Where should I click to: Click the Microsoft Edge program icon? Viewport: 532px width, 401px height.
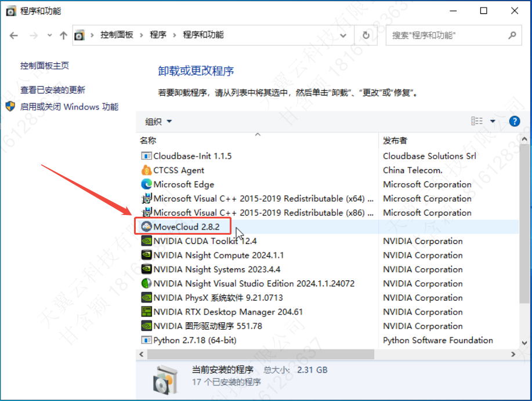tap(146, 184)
